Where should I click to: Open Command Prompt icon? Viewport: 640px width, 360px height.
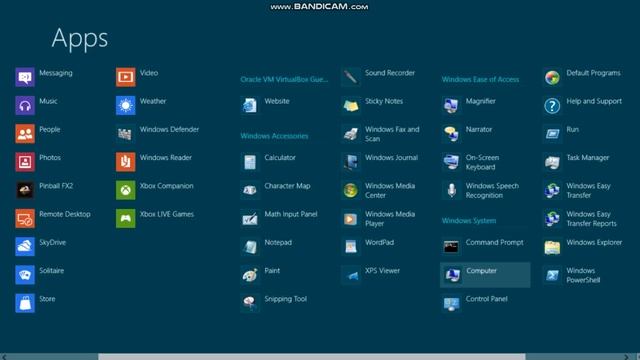click(x=451, y=247)
